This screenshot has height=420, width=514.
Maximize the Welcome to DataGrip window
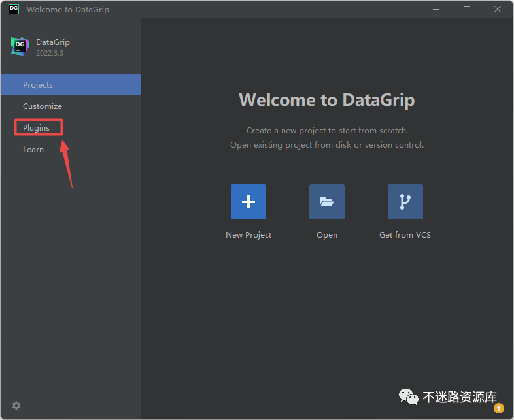pyautogui.click(x=467, y=10)
